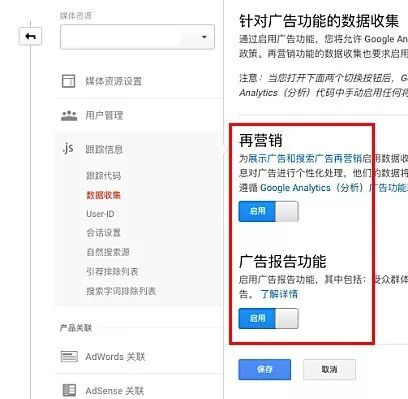Select 数据收集 in sidebar
Image resolution: width=408 pixels, height=399 pixels.
pos(103,195)
